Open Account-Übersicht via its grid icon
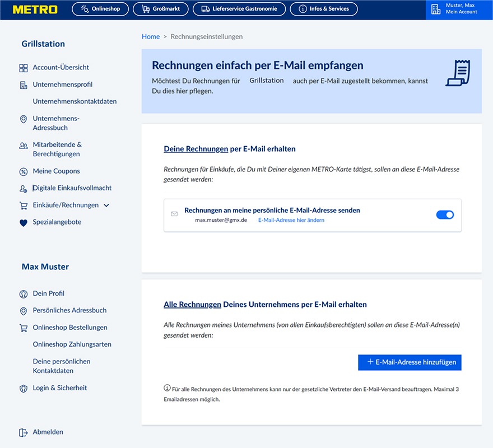 (23, 67)
